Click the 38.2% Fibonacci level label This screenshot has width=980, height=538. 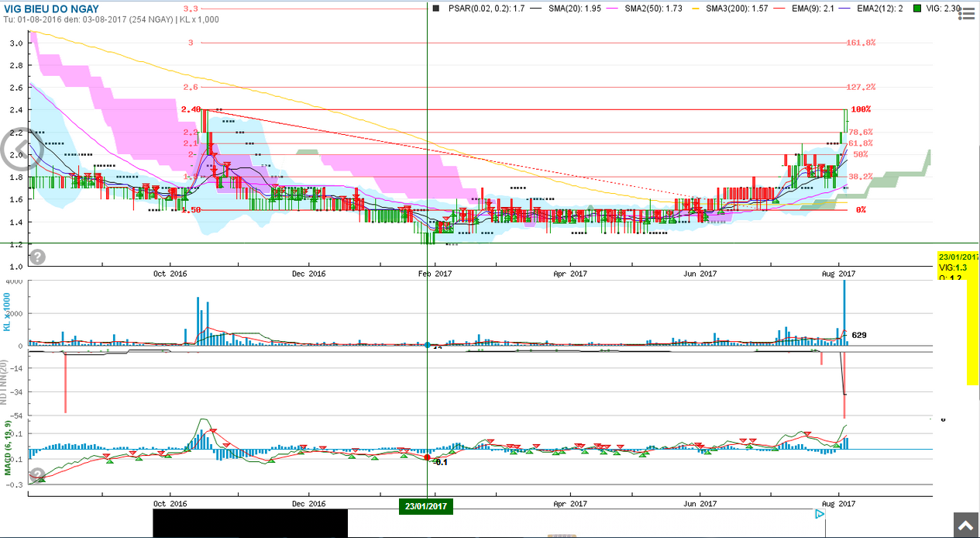click(861, 176)
